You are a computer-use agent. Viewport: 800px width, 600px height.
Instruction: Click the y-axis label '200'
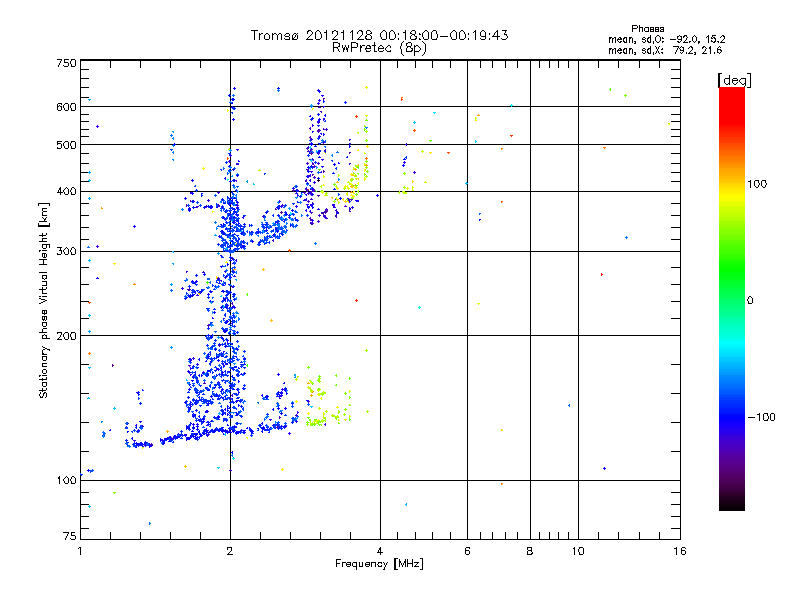point(66,336)
